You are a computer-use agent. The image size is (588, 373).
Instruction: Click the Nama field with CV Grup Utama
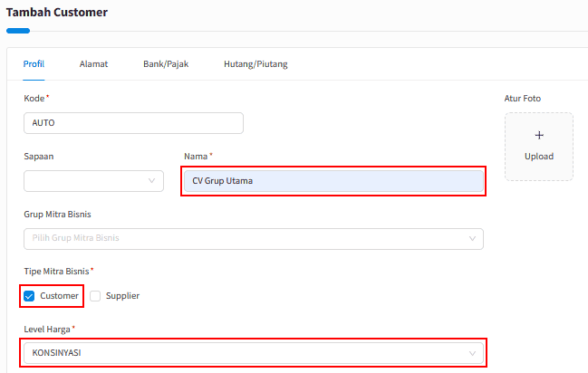click(x=333, y=181)
